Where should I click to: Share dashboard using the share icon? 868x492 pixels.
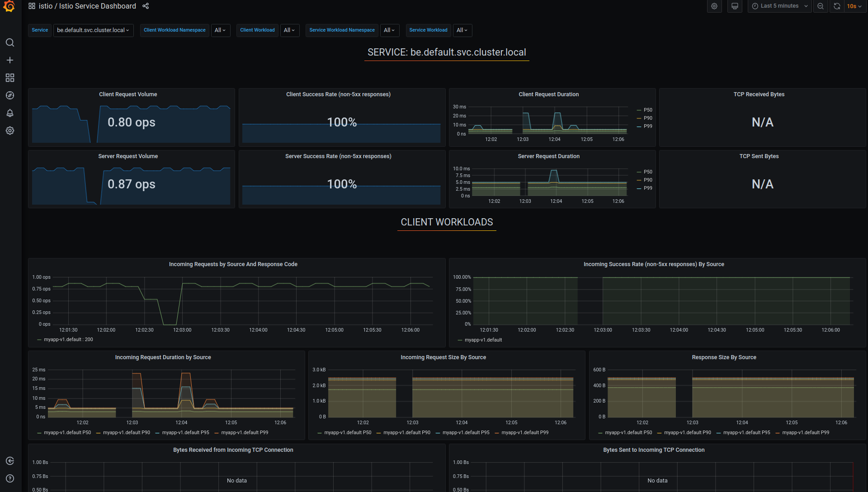point(146,6)
